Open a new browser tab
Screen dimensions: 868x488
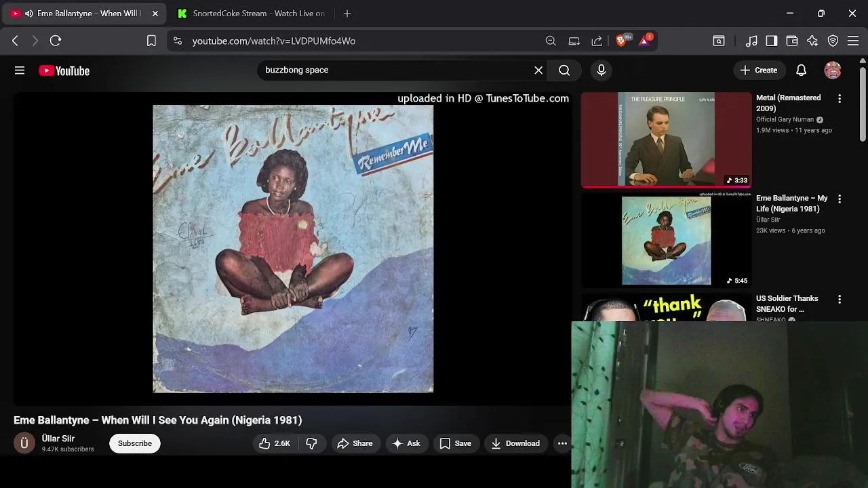tap(347, 14)
